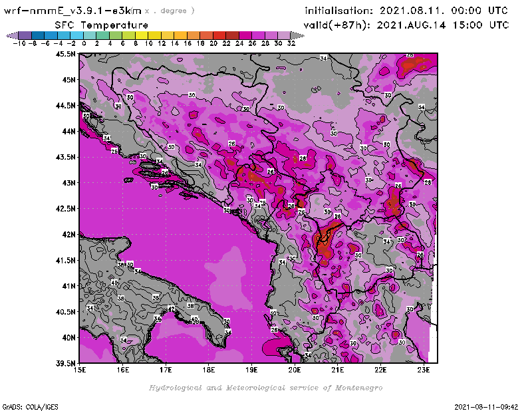Click the 17E longitude label
The height and width of the screenshot is (411, 532).
click(x=166, y=370)
